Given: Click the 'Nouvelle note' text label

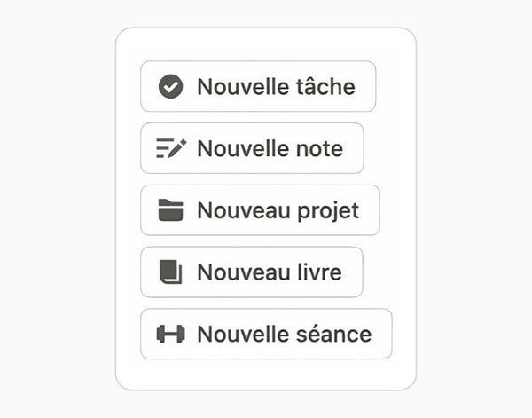Looking at the screenshot, I should click(x=270, y=149).
